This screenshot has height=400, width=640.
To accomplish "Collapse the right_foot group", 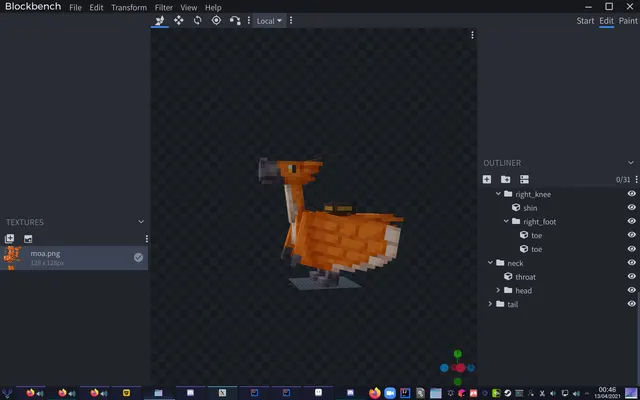I will (x=506, y=221).
